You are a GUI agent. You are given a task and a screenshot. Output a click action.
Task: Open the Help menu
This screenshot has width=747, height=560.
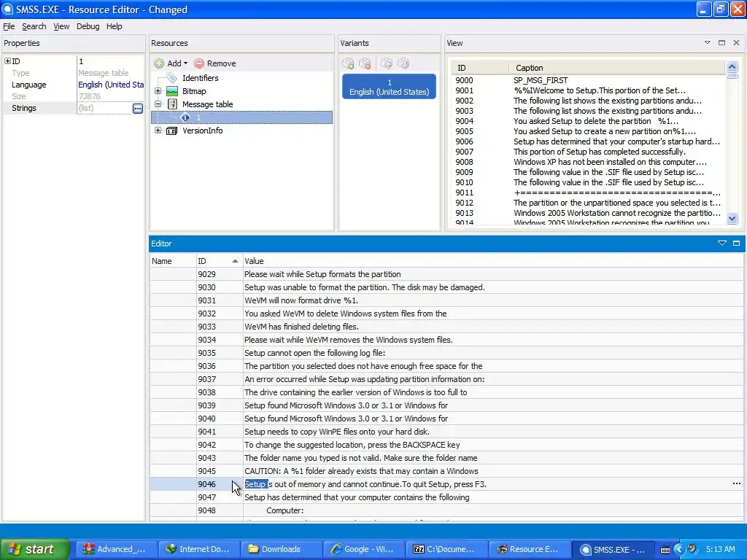pyautogui.click(x=114, y=26)
